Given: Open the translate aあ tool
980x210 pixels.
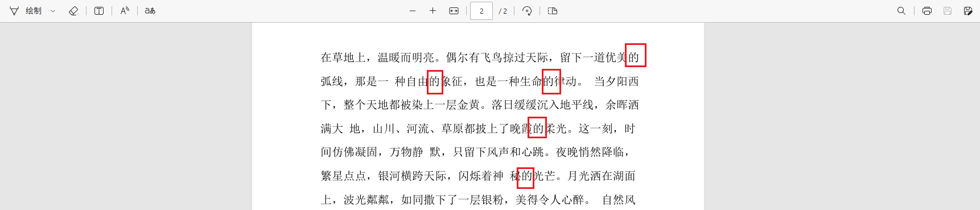Looking at the screenshot, I should click(150, 11).
